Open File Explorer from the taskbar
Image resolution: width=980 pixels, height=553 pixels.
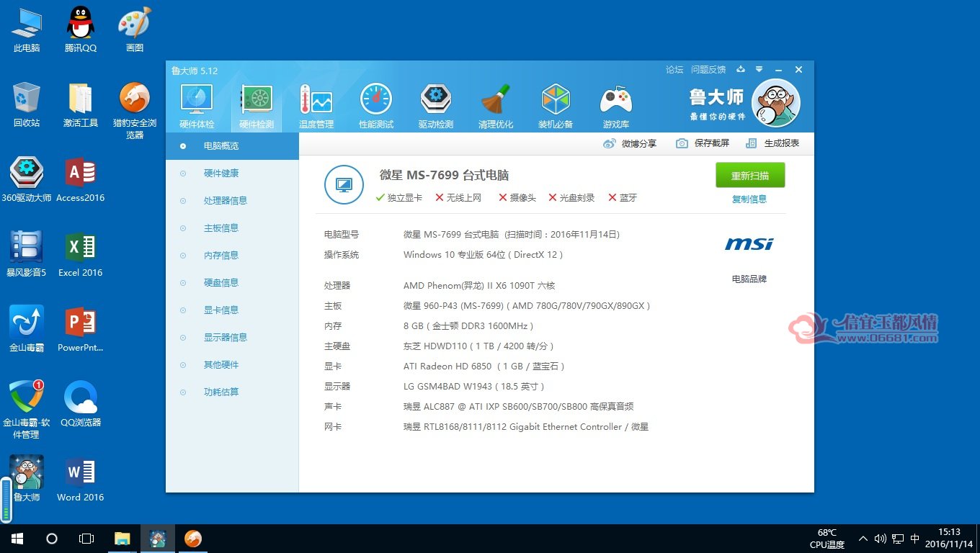(122, 539)
